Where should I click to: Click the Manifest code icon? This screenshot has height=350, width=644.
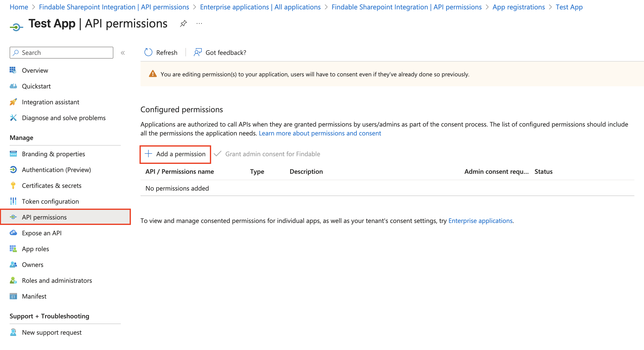click(13, 296)
